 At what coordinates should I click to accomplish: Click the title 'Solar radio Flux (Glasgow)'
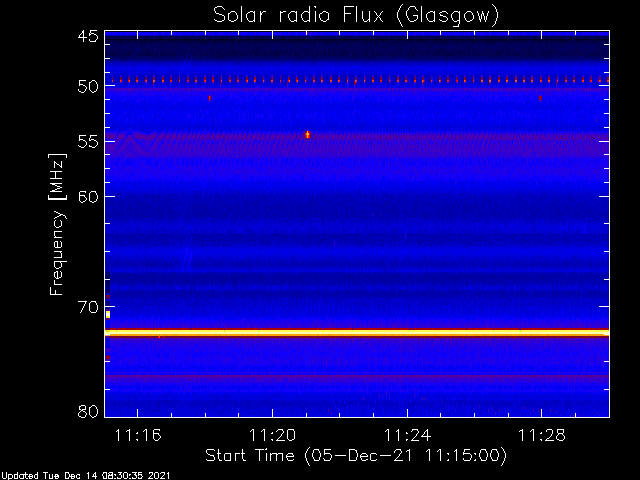(x=356, y=16)
